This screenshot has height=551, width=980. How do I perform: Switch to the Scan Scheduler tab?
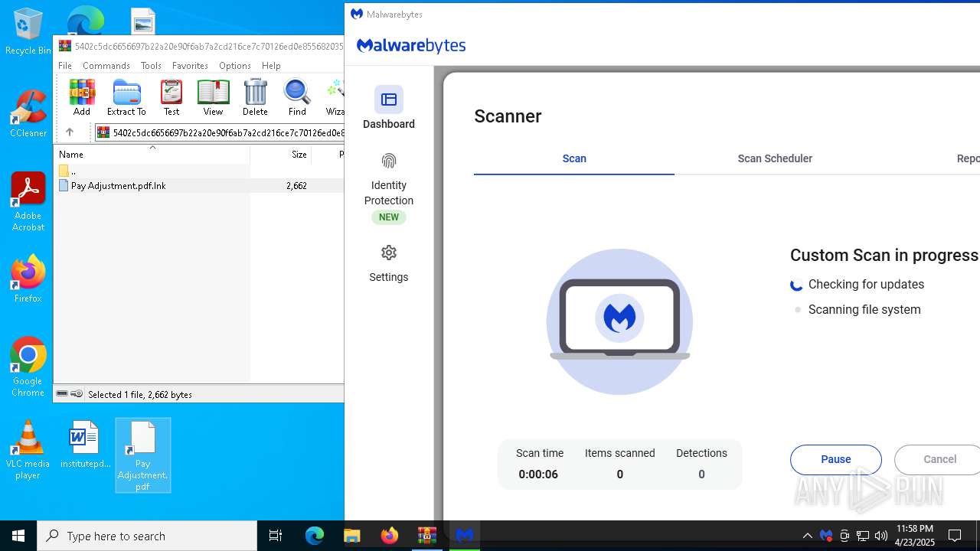tap(775, 158)
